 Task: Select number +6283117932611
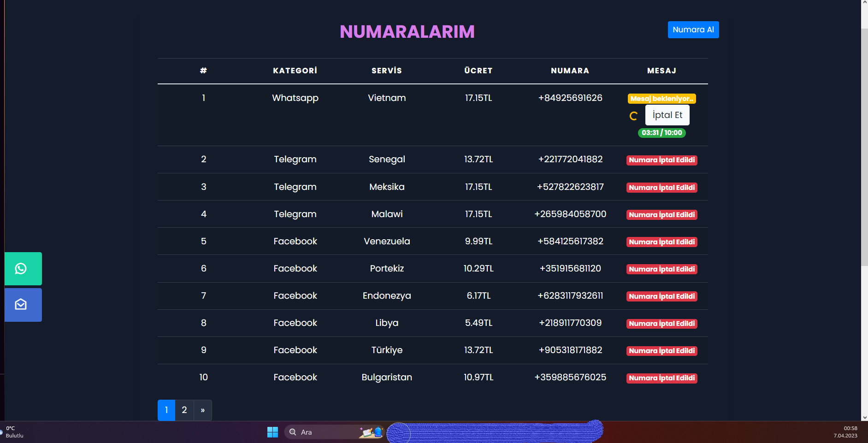(x=570, y=295)
